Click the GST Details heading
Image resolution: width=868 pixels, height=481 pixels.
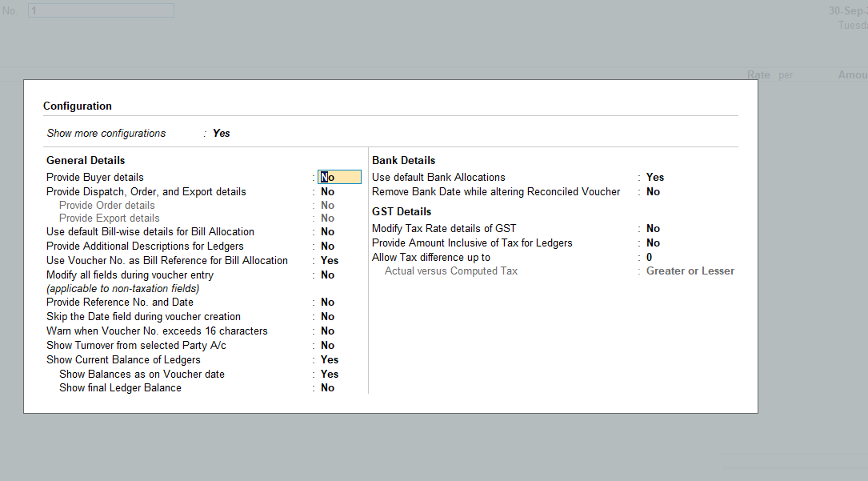click(x=402, y=211)
